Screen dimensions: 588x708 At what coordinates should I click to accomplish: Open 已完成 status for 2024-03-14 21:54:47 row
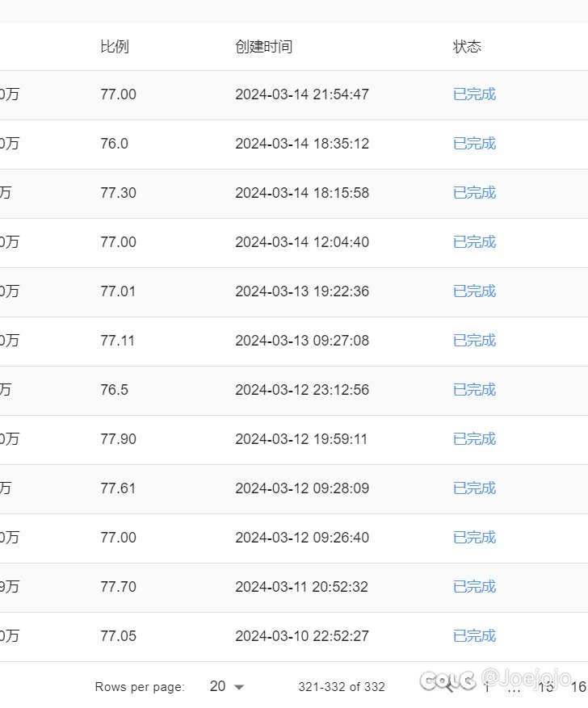[474, 94]
